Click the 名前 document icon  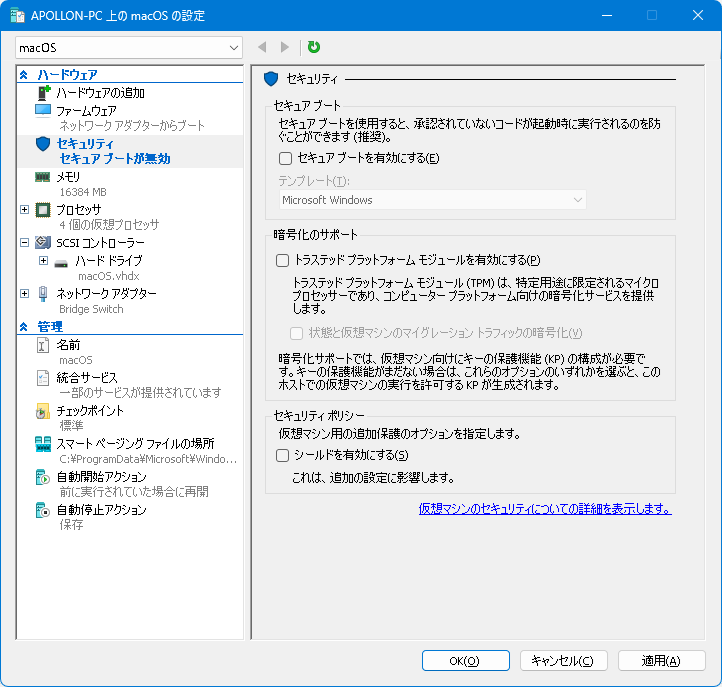tap(43, 345)
